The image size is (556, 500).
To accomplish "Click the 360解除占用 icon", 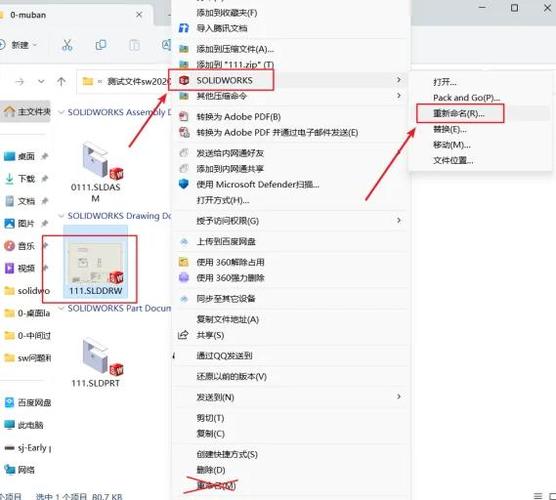I will pos(184,262).
